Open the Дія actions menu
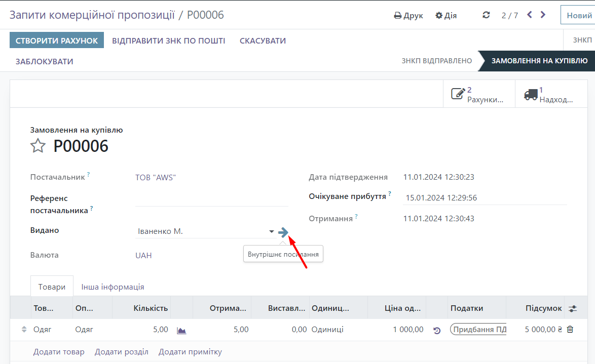 pyautogui.click(x=446, y=15)
